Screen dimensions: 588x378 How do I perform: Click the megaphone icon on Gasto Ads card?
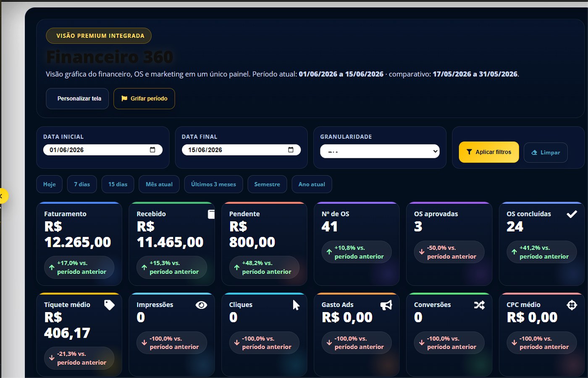[x=386, y=305]
